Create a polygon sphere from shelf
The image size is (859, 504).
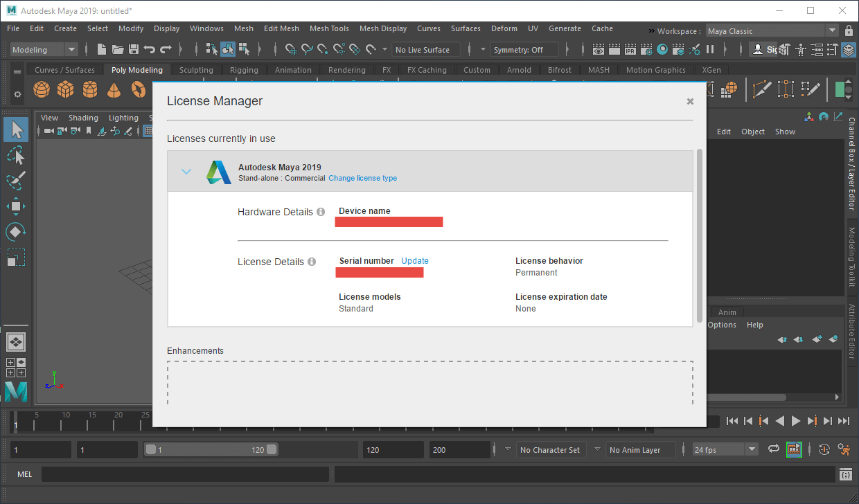click(42, 90)
